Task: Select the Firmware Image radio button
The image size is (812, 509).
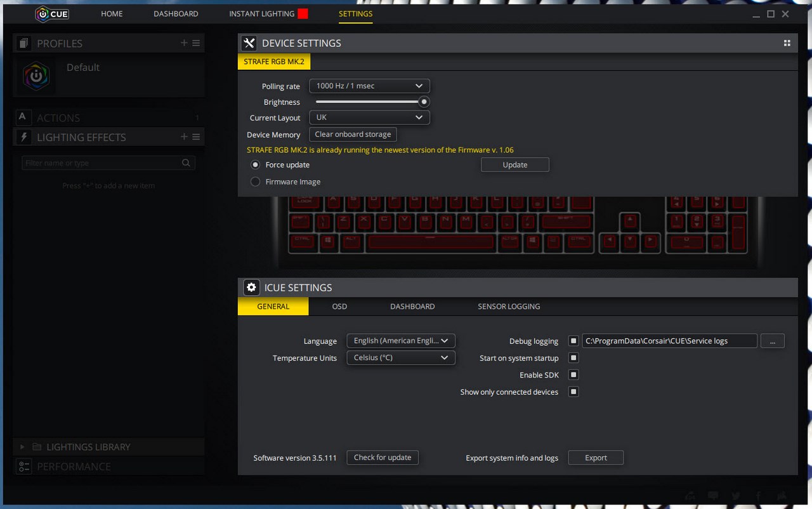Action: 256,182
